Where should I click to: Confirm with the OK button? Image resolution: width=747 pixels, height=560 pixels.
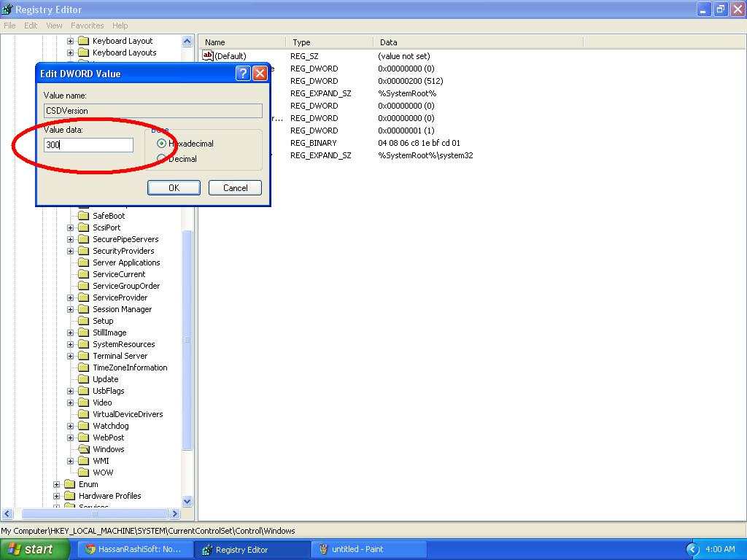[174, 187]
